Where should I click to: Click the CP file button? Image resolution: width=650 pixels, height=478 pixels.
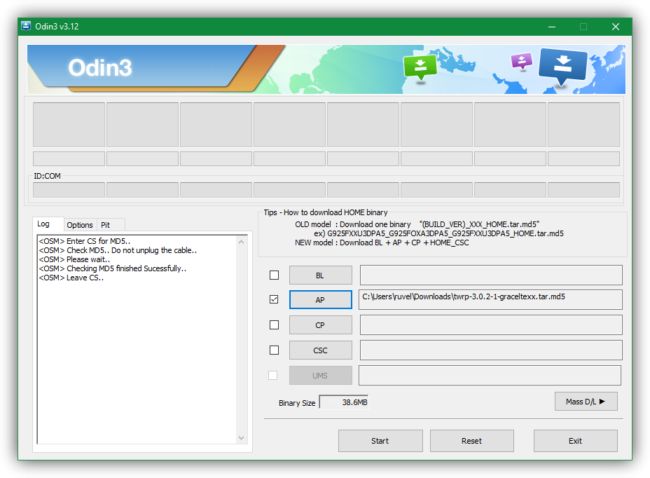click(320, 325)
